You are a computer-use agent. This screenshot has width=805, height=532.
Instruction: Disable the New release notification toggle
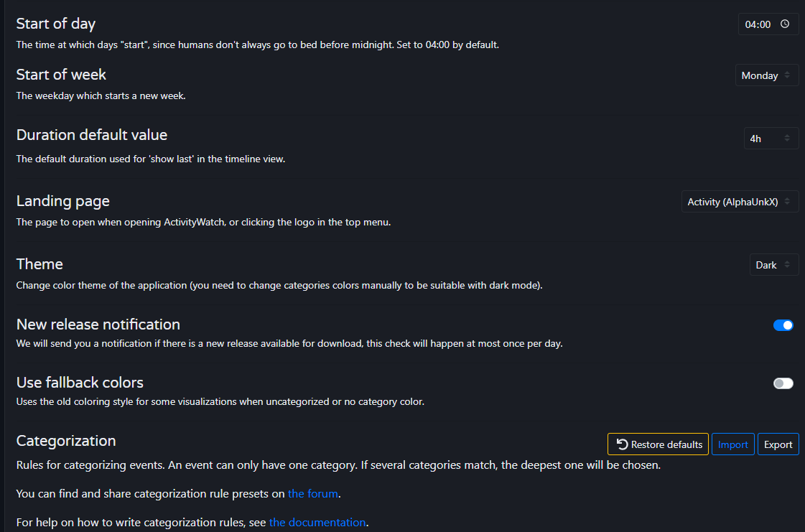pos(783,325)
